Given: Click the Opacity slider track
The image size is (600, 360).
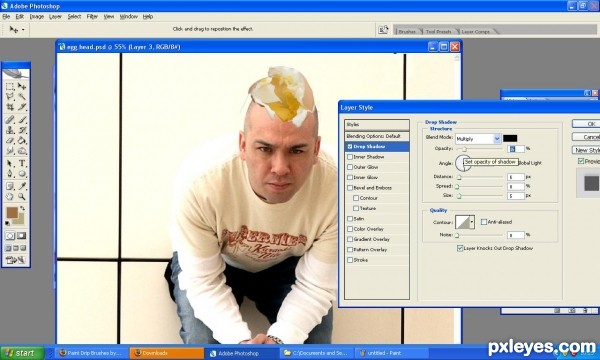Looking at the screenshot, I should click(x=480, y=149).
